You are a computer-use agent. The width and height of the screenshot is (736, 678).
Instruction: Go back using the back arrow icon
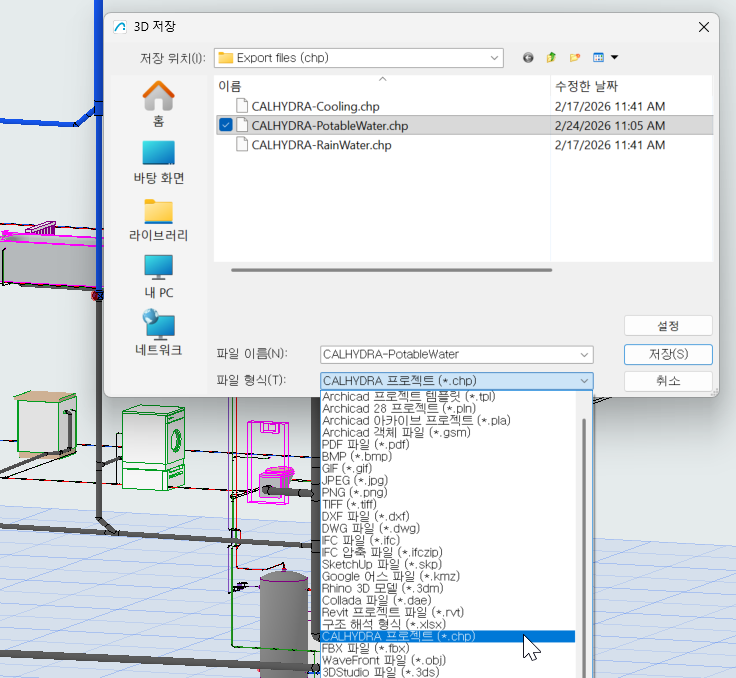coord(528,57)
